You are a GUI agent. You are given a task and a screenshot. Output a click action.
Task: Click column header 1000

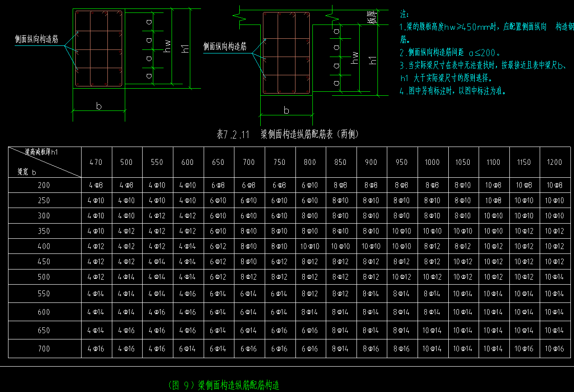(432, 162)
